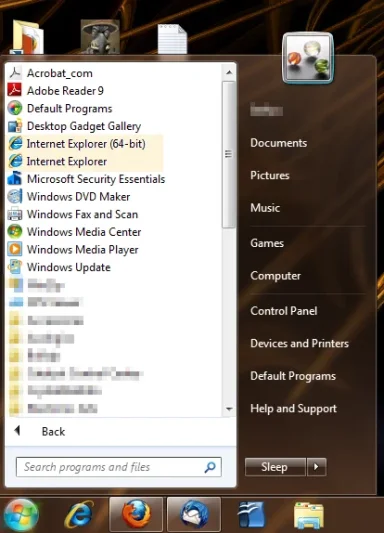384x533 pixels.
Task: Open the Documents link
Action: (279, 143)
